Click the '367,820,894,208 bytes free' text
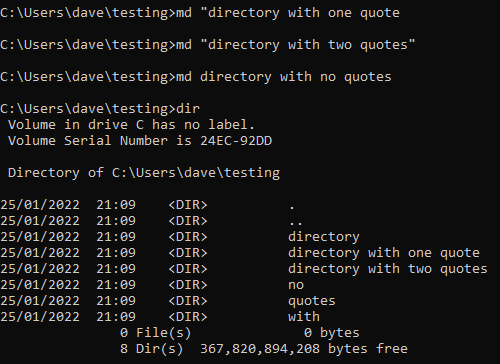500x364 pixels. [304, 349]
